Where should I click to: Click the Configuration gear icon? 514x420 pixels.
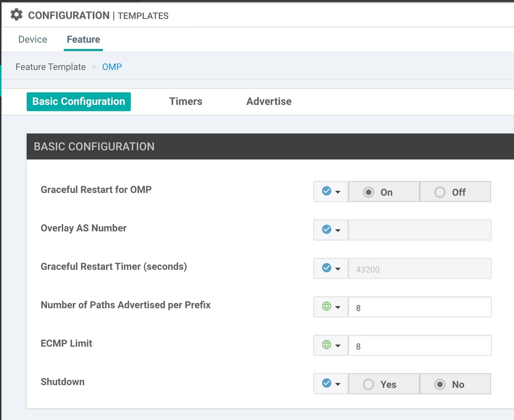[x=16, y=15]
